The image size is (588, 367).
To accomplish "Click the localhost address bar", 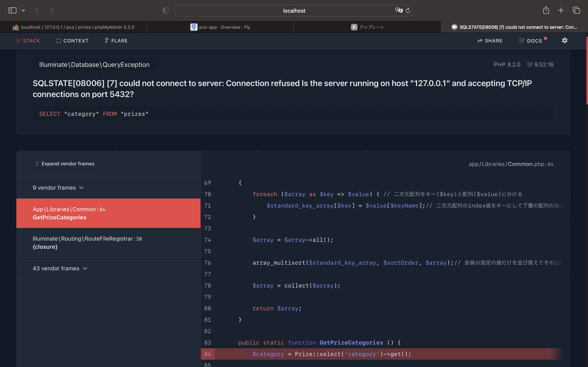I will 294,11.
